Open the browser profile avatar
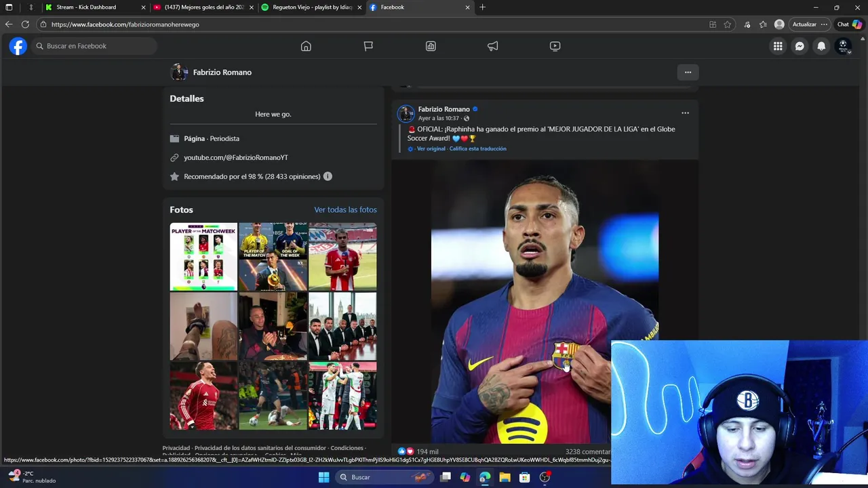 [779, 24]
